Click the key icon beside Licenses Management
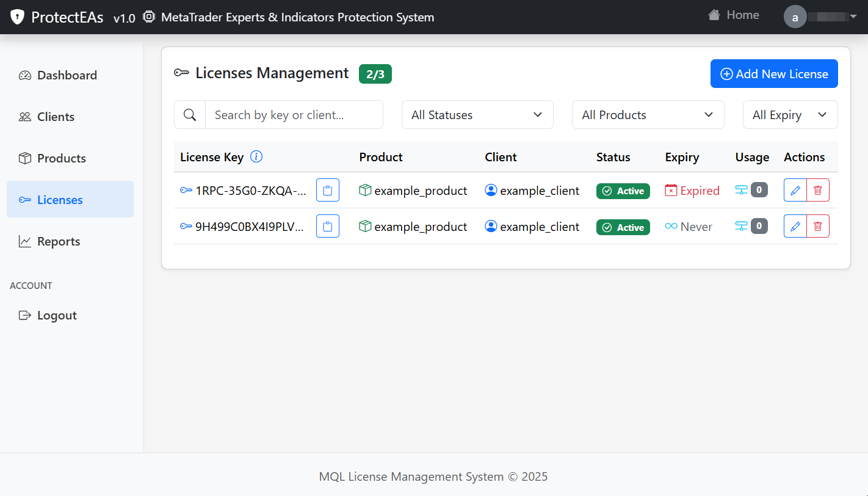This screenshot has height=496, width=868. pyautogui.click(x=181, y=73)
